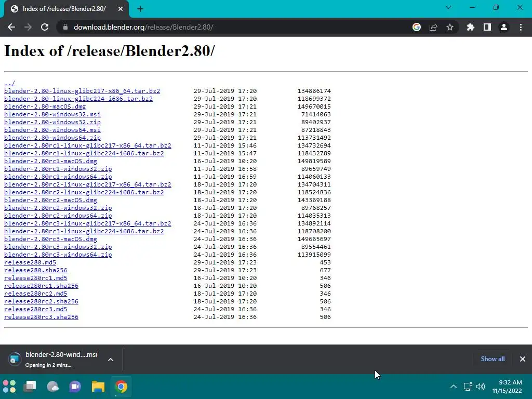The width and height of the screenshot is (532, 399).
Task: Show all downloads
Action: [493, 359]
